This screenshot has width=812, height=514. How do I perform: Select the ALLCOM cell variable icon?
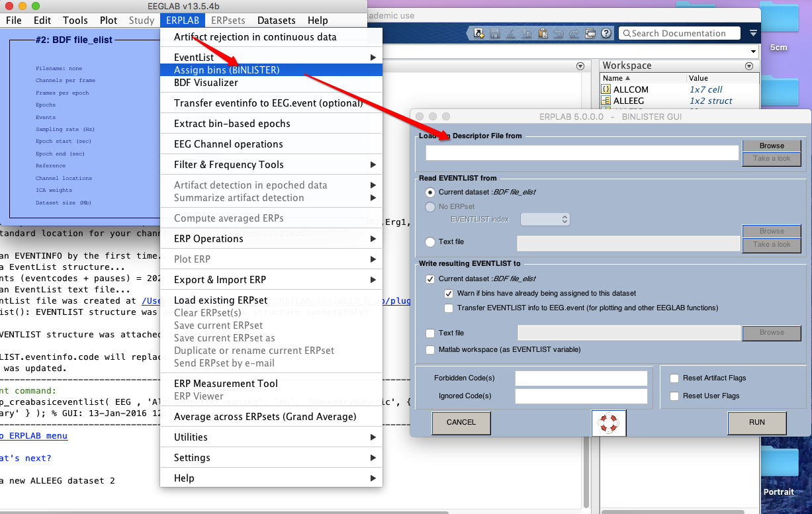[x=606, y=89]
